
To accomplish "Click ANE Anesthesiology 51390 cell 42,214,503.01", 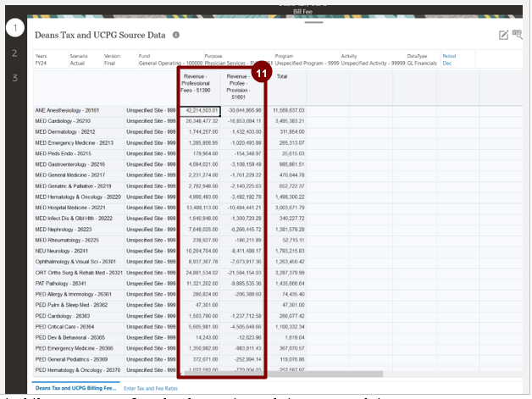I will point(200,111).
